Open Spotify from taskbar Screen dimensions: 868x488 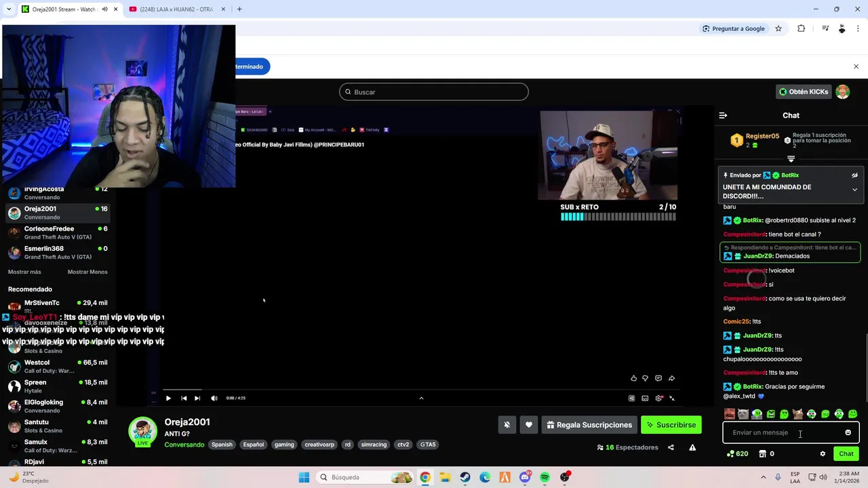[545, 477]
